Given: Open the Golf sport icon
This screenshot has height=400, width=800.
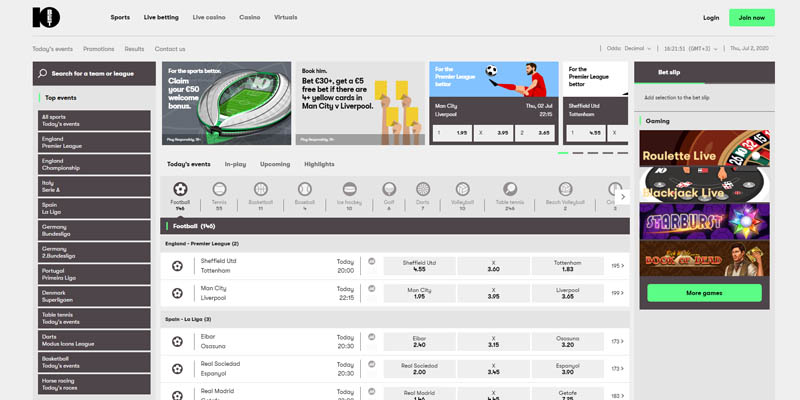Looking at the screenshot, I should pyautogui.click(x=387, y=189).
